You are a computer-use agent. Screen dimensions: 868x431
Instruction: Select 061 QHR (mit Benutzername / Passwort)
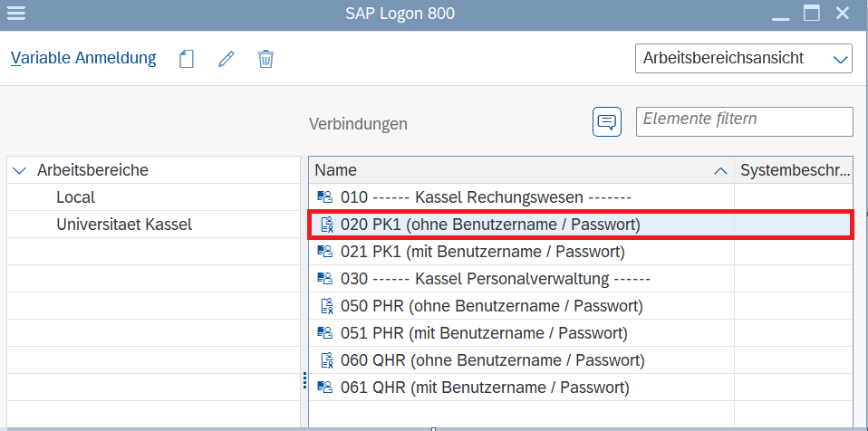click(581, 388)
